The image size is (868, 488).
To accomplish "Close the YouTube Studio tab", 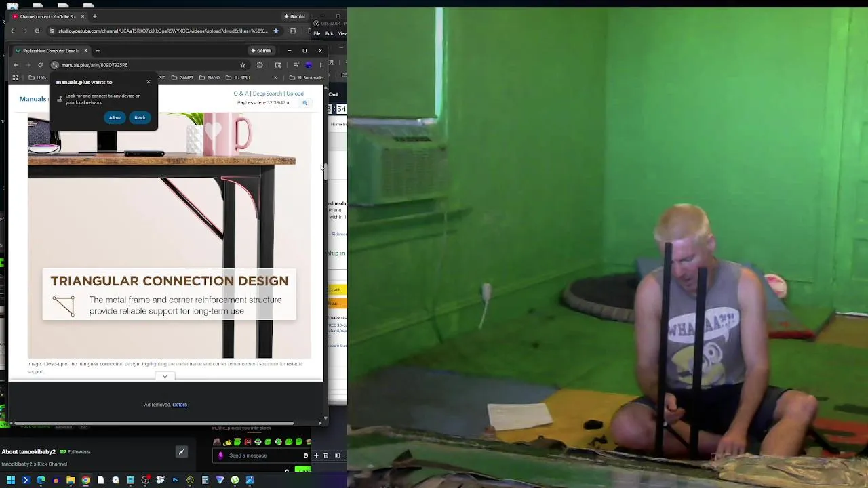I will (x=82, y=16).
